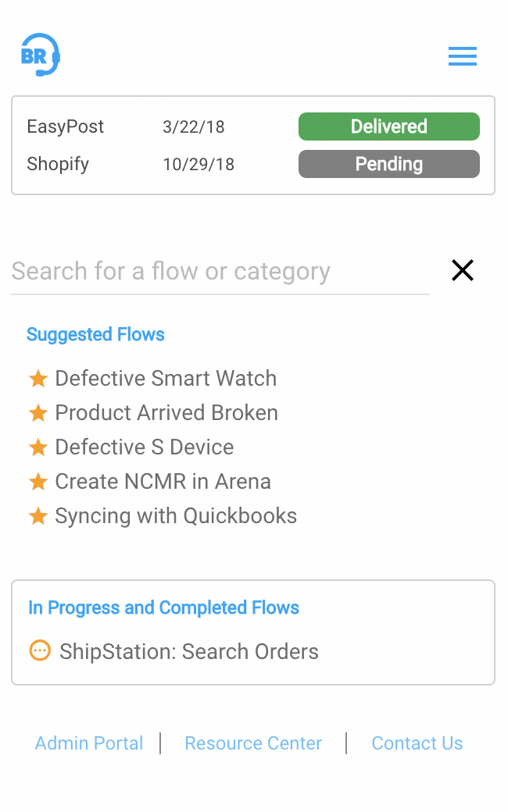Open the Resource Center link
Viewport: 508px width, 812px height.
pyautogui.click(x=253, y=743)
